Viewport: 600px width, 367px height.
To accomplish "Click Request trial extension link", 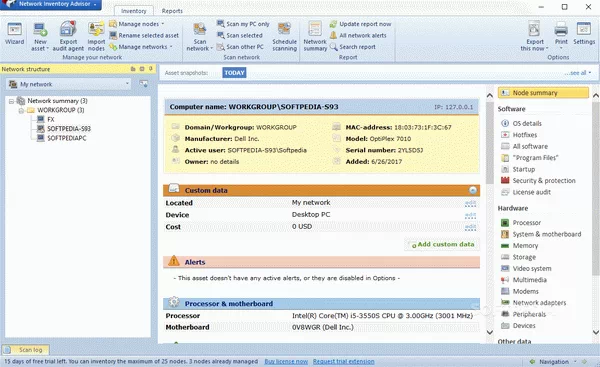I will (343, 361).
